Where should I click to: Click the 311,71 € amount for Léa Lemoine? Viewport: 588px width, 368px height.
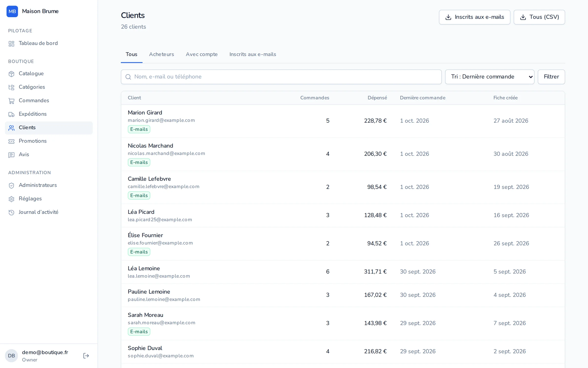(x=375, y=272)
